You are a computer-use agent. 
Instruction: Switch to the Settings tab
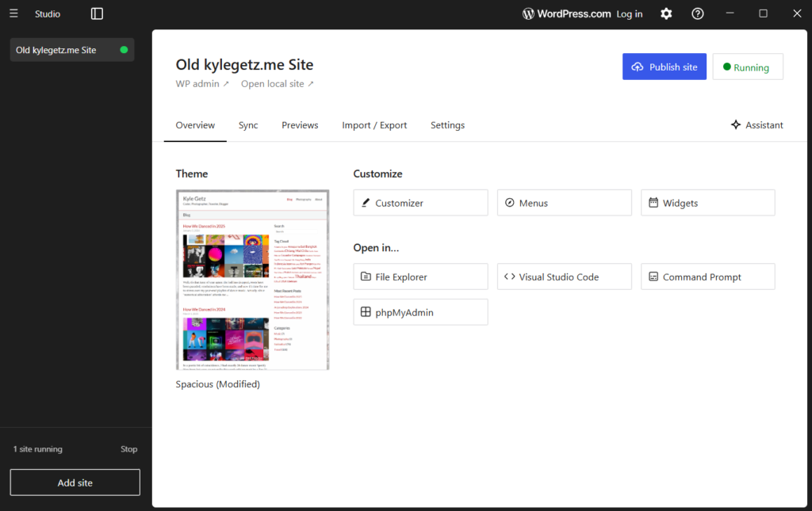447,125
